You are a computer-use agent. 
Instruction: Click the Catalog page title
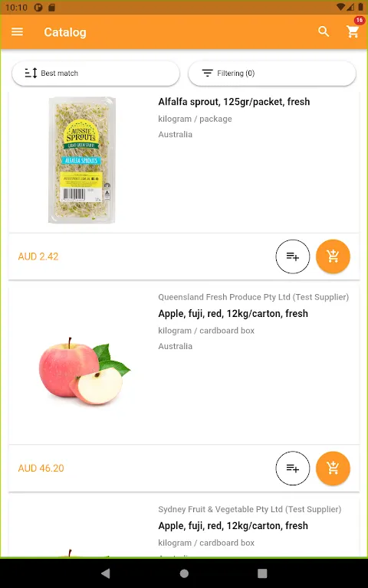click(x=65, y=32)
